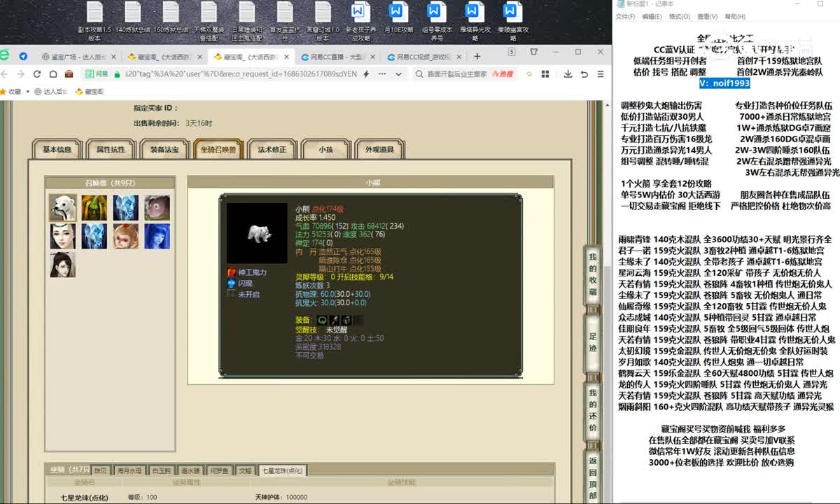
Task: Open the 外观道具 tab
Action: 379,149
